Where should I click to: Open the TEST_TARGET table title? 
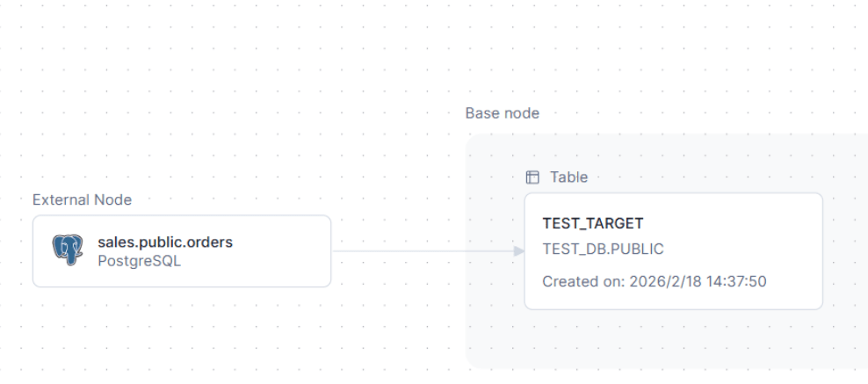point(593,223)
